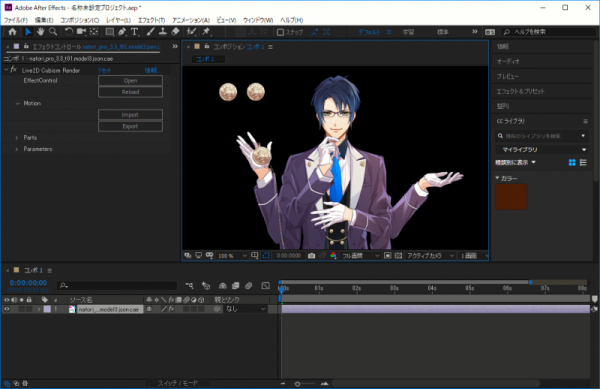Open the File menu
600x389 pixels.
(16, 20)
